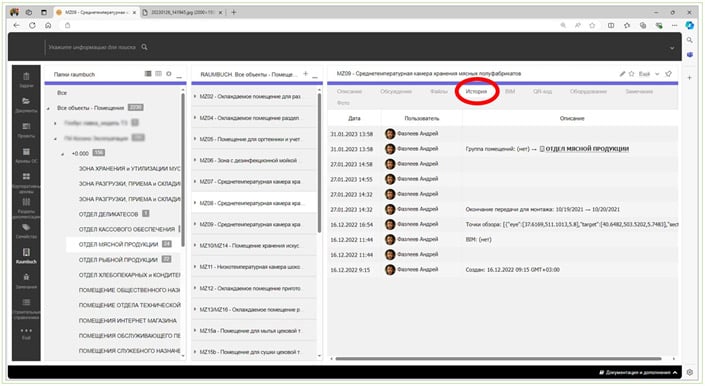
Task: Open the Фото tab
Action: click(x=343, y=103)
